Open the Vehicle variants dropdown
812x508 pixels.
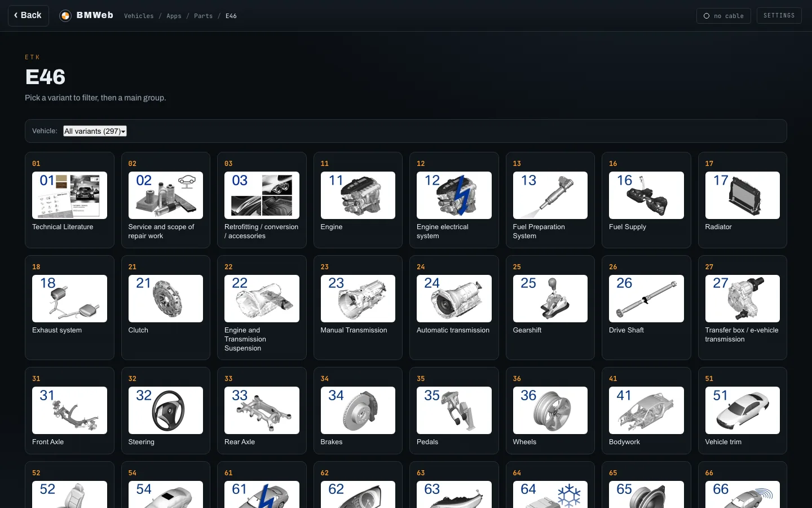point(95,131)
